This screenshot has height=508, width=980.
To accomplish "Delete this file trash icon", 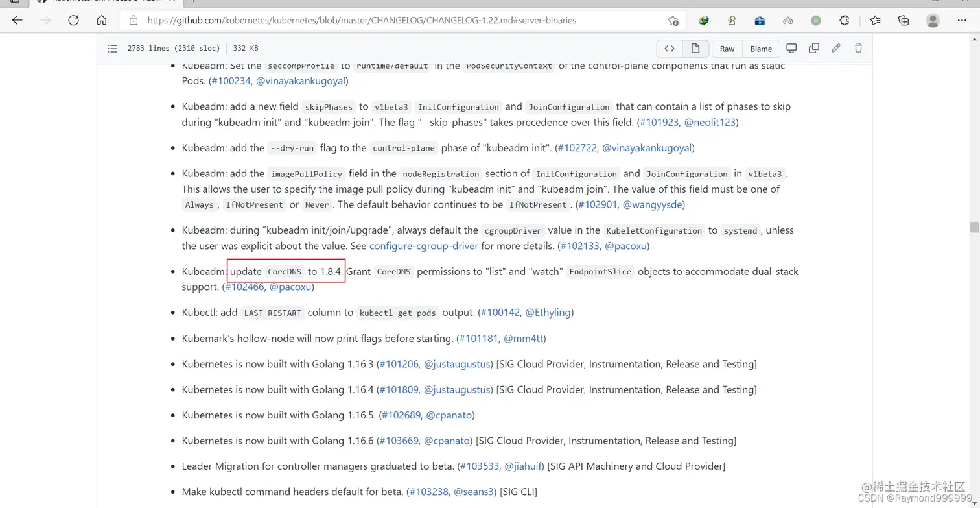I will click(858, 48).
